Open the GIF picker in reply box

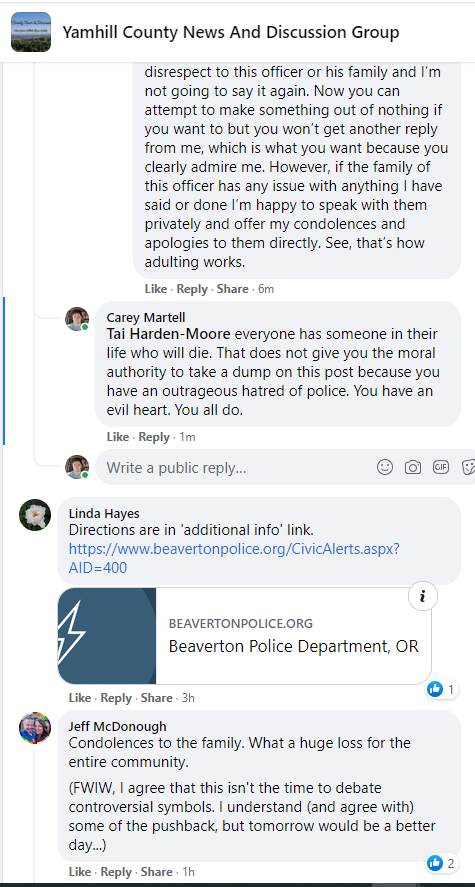point(441,467)
